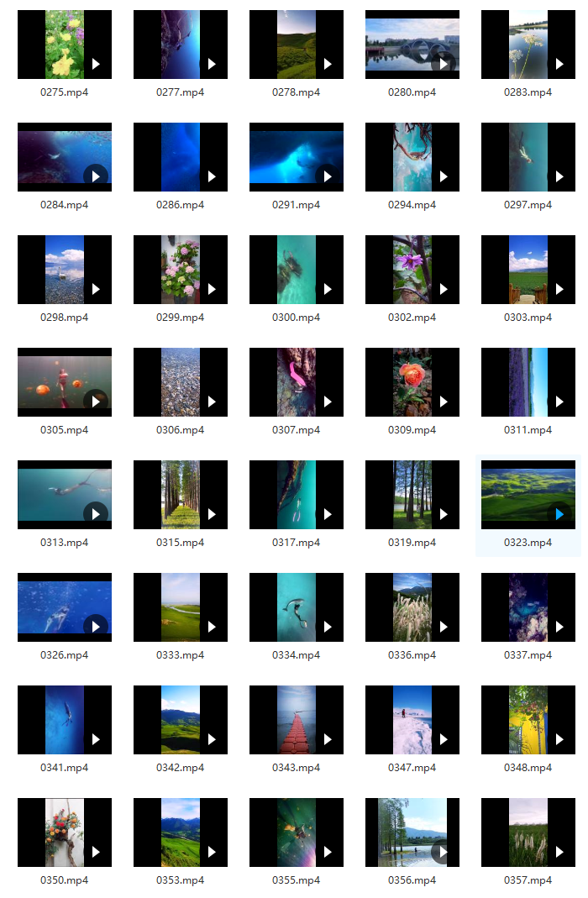Image resolution: width=588 pixels, height=898 pixels.
Task: Select the 0309.mp4 orange rose thumbnail
Action: [x=412, y=382]
